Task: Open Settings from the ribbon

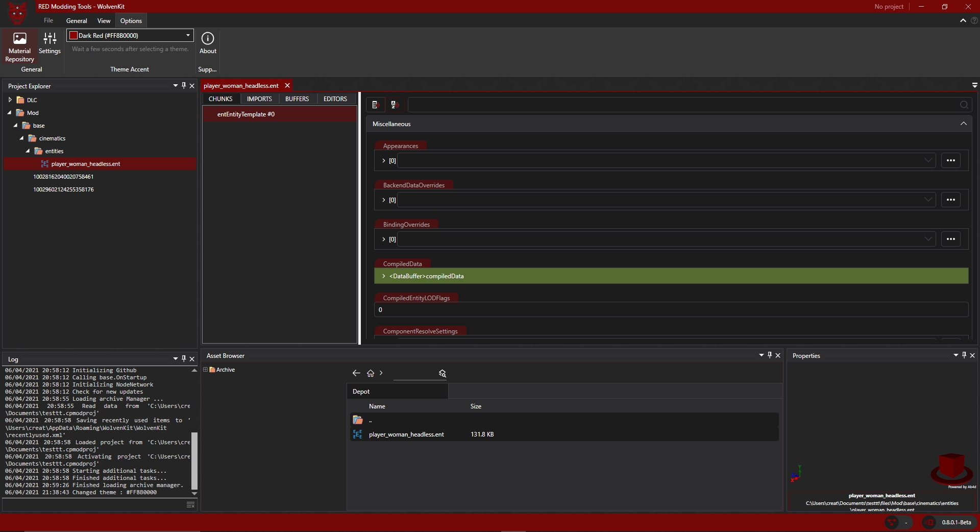Action: pyautogui.click(x=50, y=43)
